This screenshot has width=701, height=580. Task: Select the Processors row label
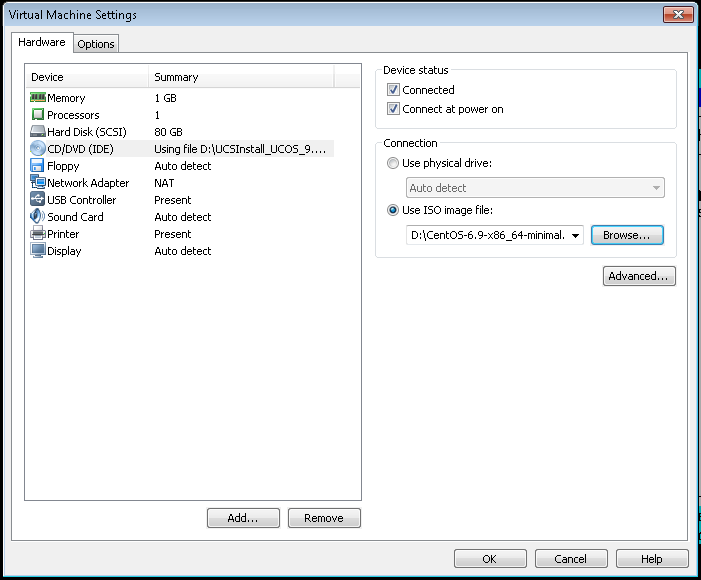click(73, 115)
